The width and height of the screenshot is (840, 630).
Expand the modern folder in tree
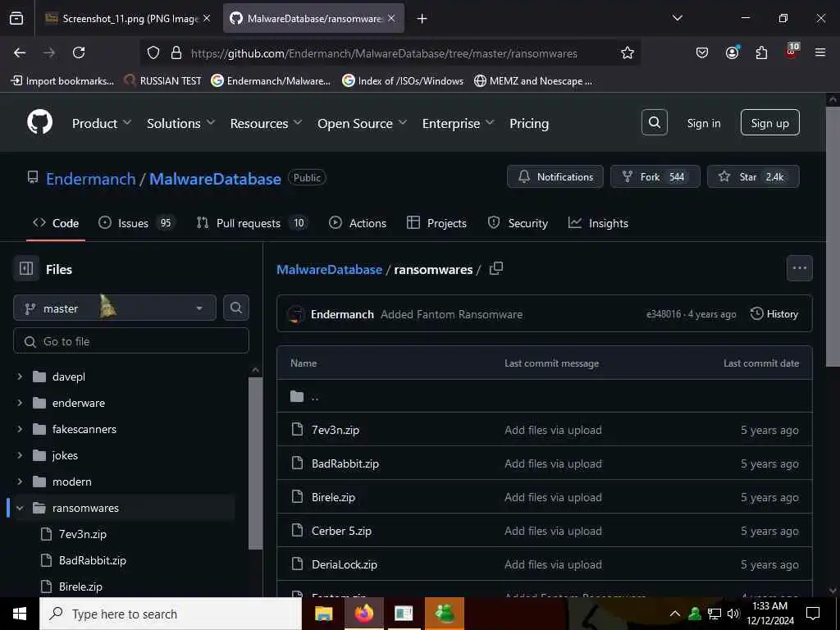[20, 481]
